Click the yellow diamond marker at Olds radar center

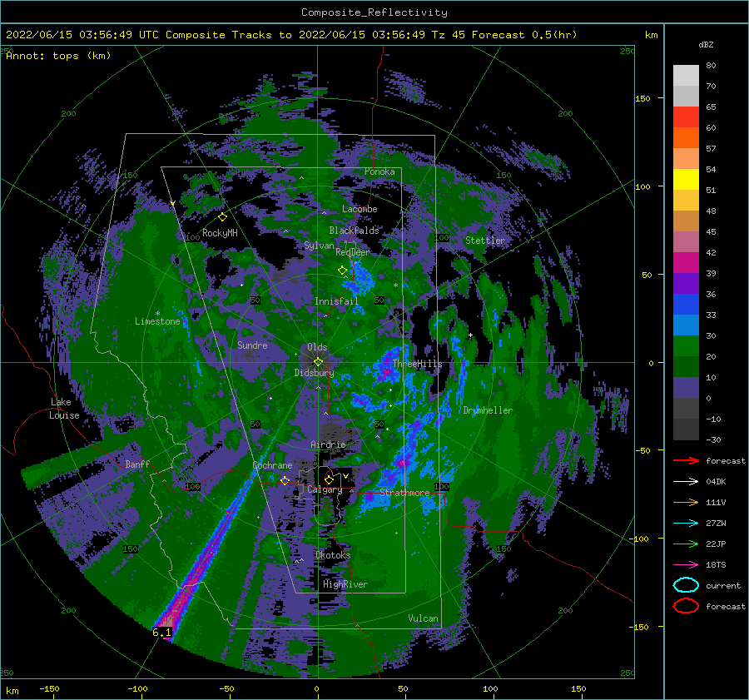pyautogui.click(x=318, y=362)
